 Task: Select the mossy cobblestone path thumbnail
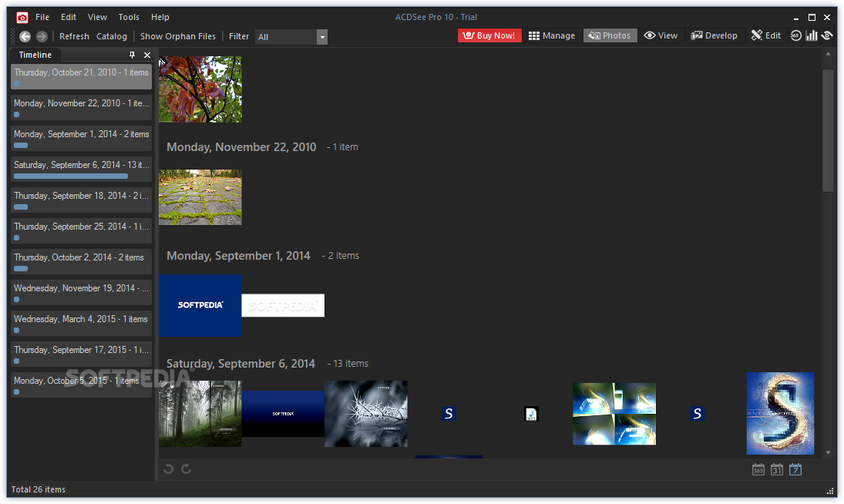click(200, 197)
